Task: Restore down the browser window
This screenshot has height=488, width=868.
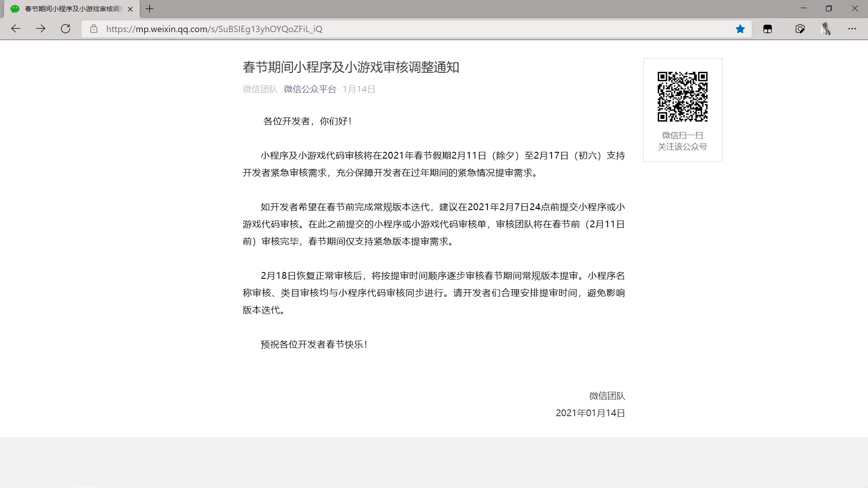Action: click(x=829, y=9)
